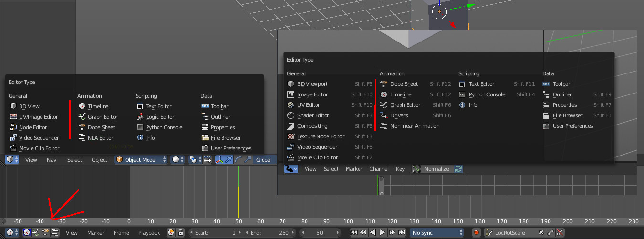Click Text Editor icon beside Shift F11
This screenshot has height=239, width=644.
point(462,84)
